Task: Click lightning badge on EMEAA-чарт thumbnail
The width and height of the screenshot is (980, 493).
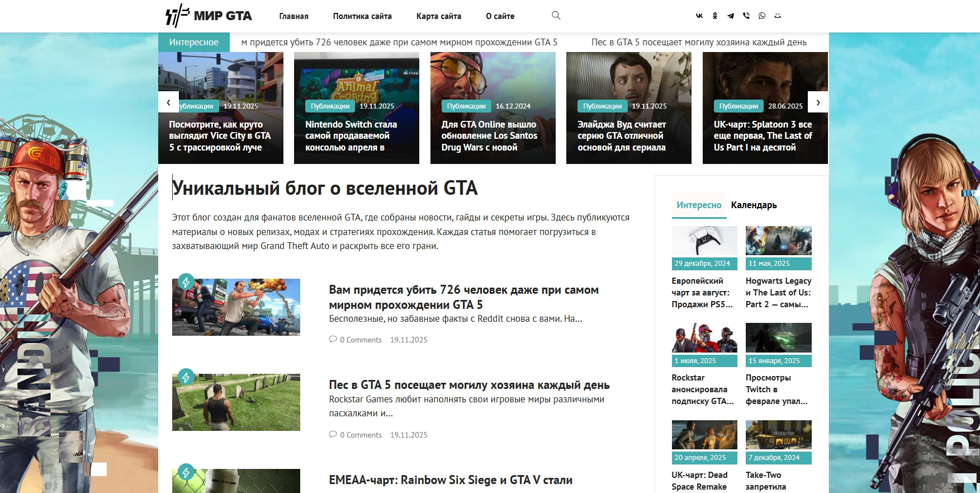Action: [186, 472]
